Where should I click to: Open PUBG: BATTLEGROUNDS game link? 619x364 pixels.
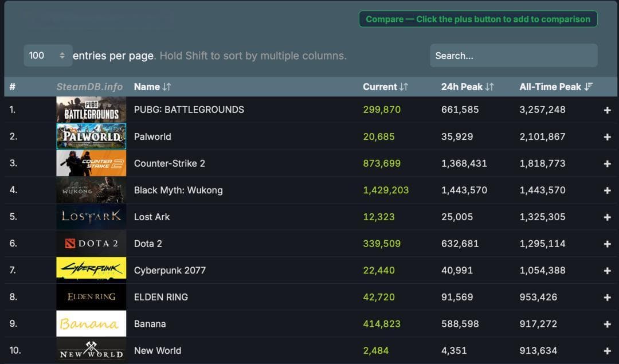(x=189, y=109)
